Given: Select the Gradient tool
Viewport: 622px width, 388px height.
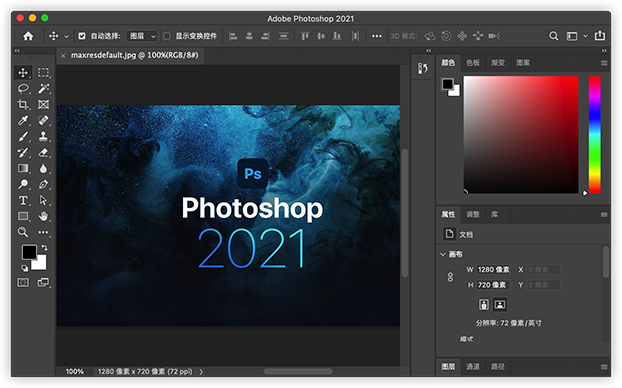Looking at the screenshot, I should (23, 168).
